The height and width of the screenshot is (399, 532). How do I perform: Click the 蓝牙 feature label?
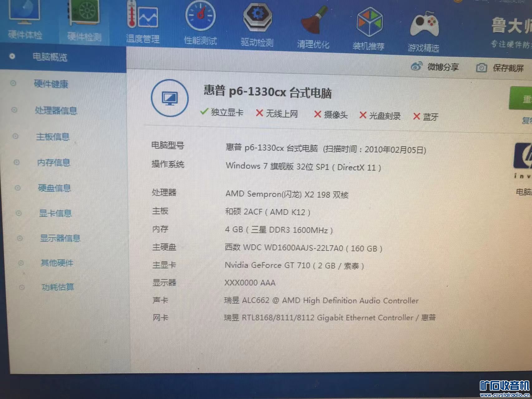pyautogui.click(x=431, y=117)
